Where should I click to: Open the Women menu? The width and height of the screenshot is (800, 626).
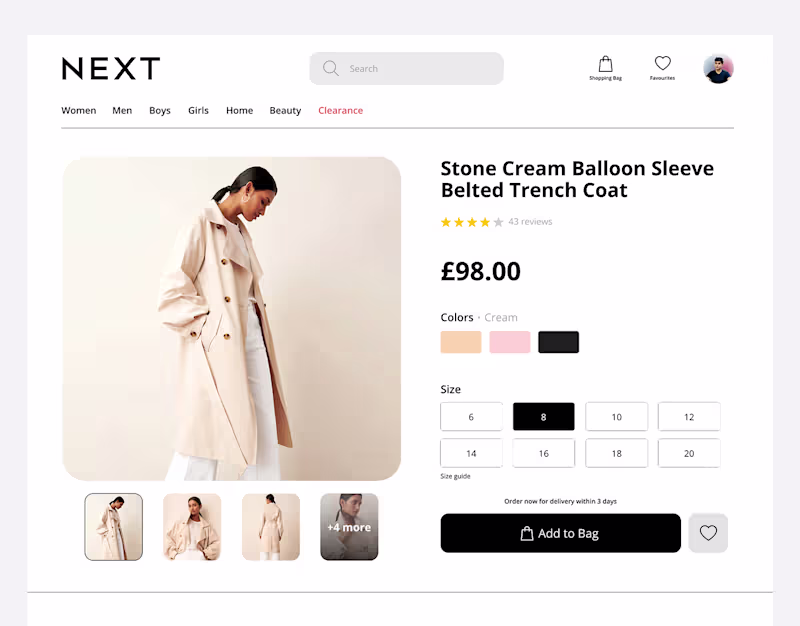[79, 111]
